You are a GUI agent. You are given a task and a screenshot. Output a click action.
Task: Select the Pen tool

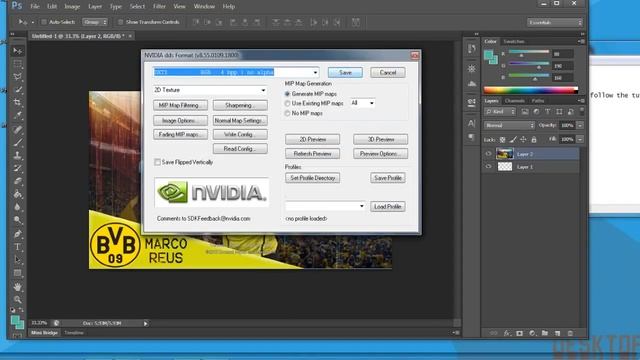pos(17,234)
